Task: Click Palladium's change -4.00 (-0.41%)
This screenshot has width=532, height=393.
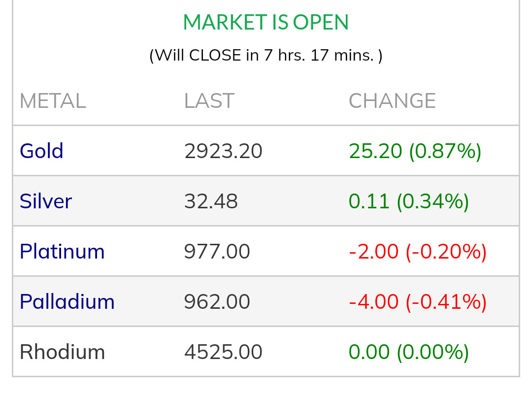Action: click(417, 302)
